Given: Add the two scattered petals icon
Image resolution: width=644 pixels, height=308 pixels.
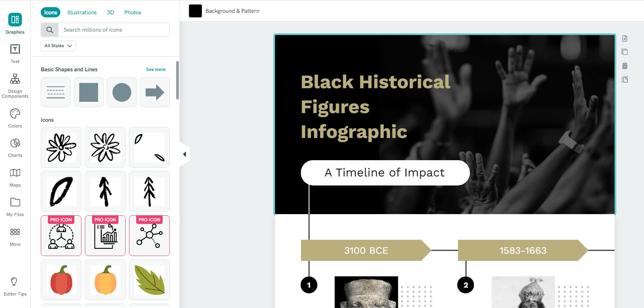Looking at the screenshot, I should (149, 147).
